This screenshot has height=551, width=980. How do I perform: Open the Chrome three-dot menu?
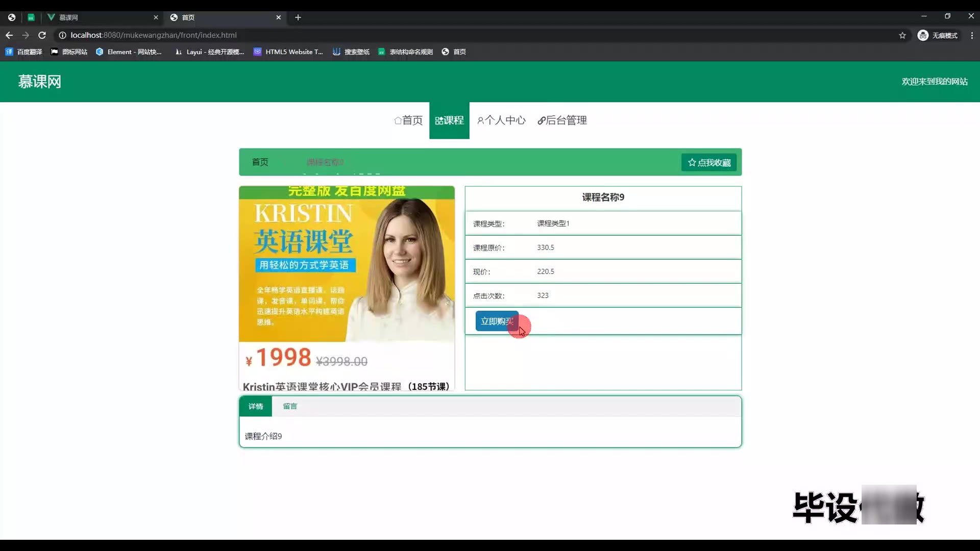[x=972, y=35]
